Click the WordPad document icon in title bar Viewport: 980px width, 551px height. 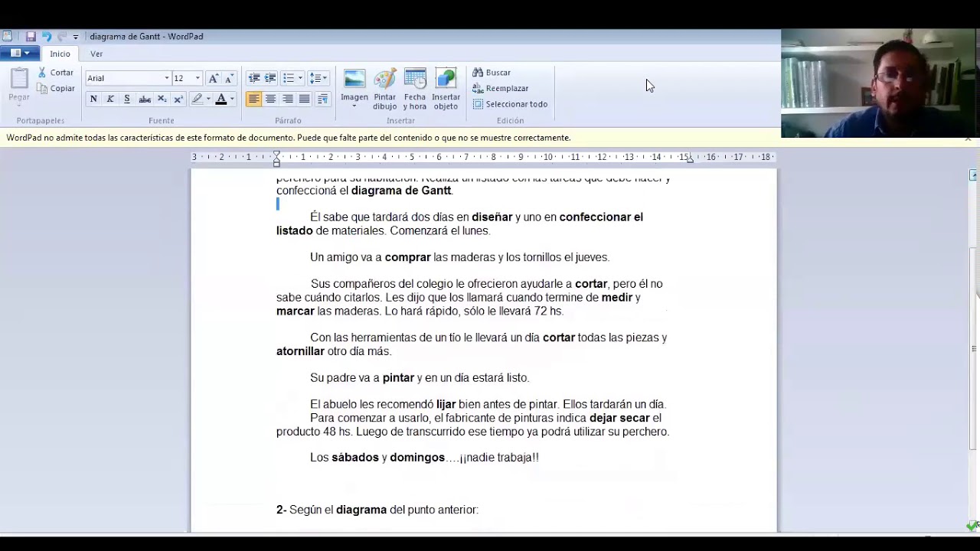[x=7, y=36]
